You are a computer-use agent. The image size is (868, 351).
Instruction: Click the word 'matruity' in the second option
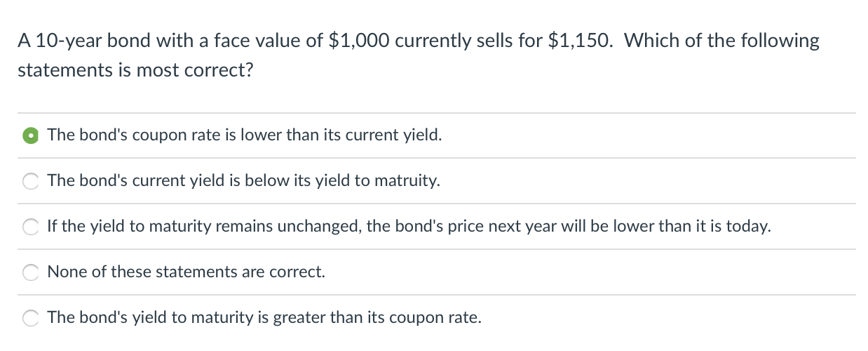pyautogui.click(x=407, y=180)
